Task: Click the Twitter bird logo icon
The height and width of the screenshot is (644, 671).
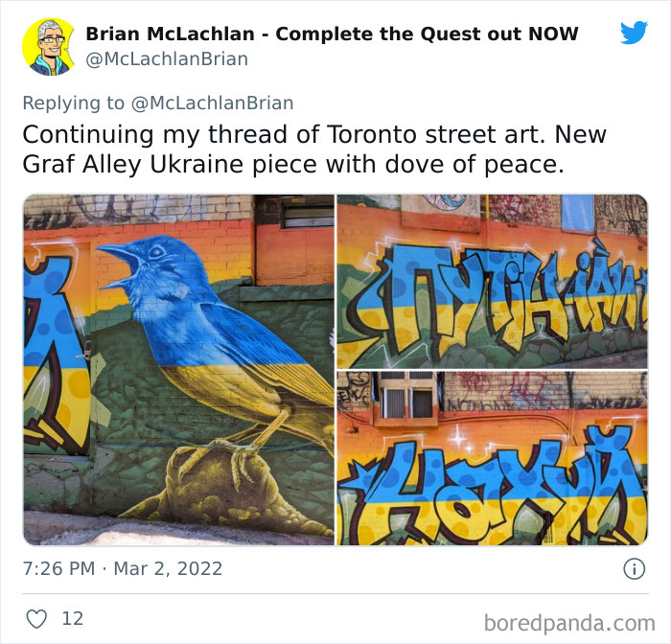Action: [634, 32]
